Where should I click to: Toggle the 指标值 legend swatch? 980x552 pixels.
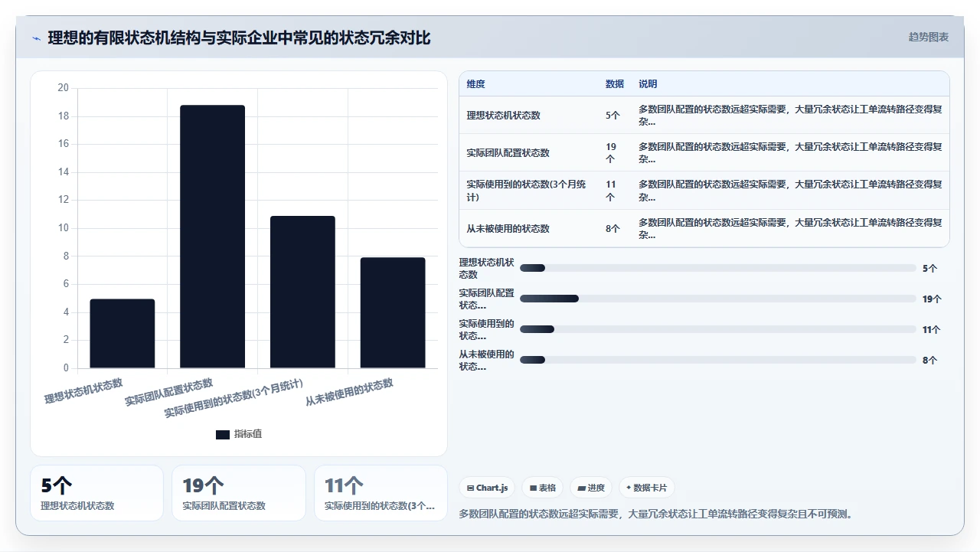[223, 434]
